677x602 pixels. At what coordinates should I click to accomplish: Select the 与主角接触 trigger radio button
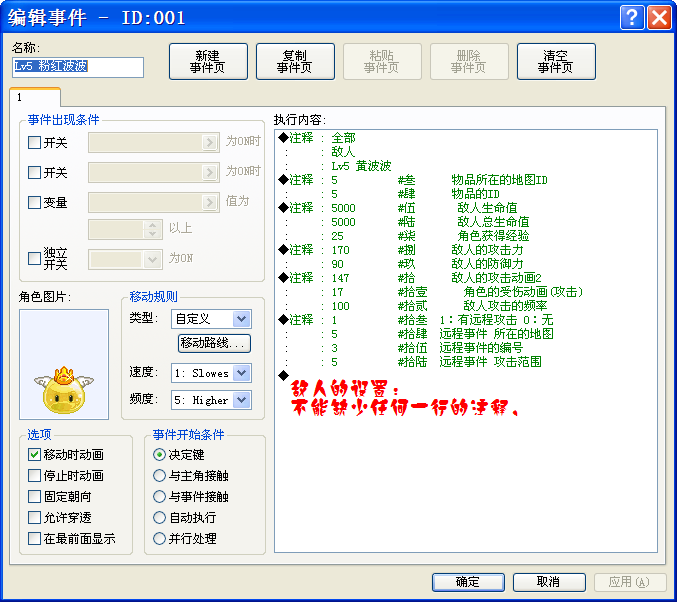click(x=159, y=476)
